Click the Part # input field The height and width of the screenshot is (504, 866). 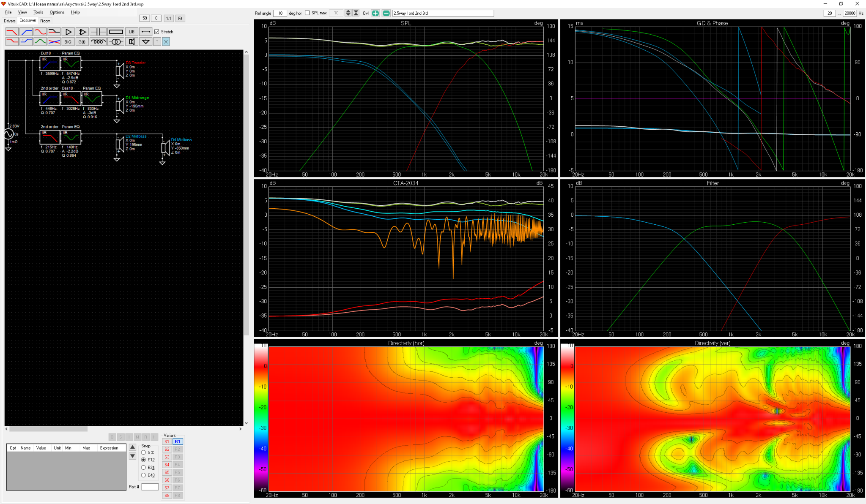[150, 487]
